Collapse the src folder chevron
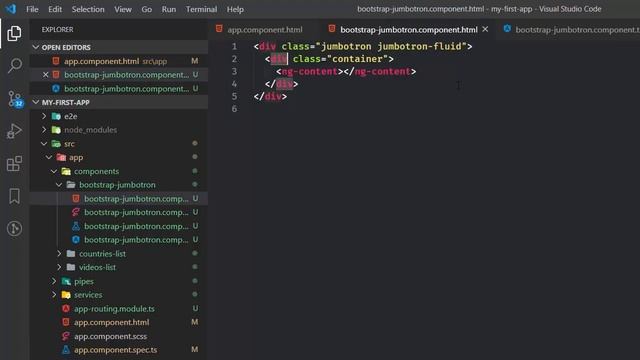Viewport: 640px width, 360px height. point(44,144)
